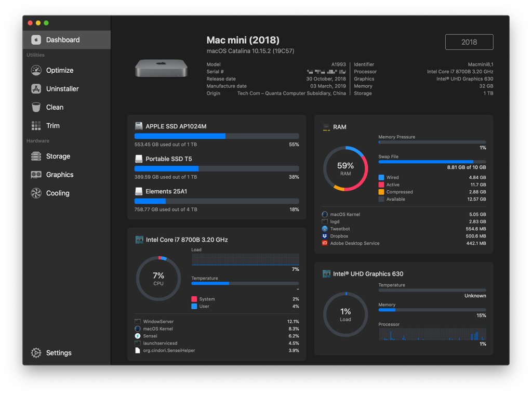Click the Tweetbot app icon
Viewport: 532px width, 395px height.
click(x=325, y=229)
